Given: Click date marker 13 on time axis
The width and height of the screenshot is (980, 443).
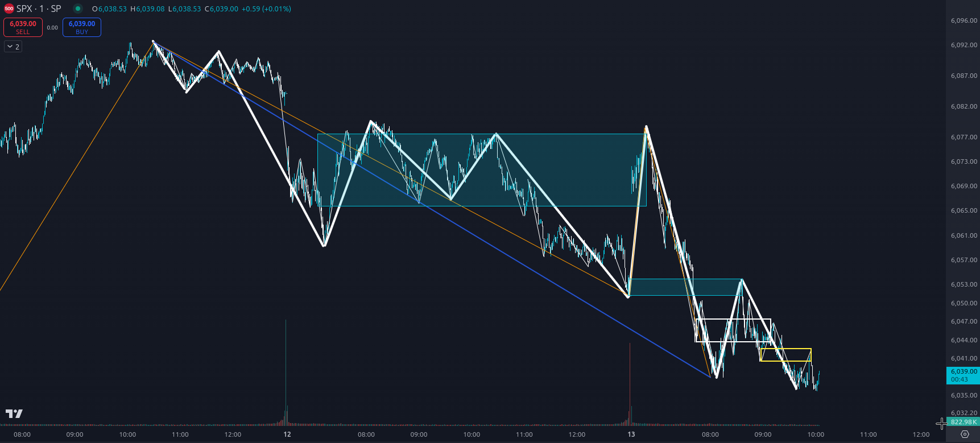Looking at the screenshot, I should click(x=631, y=434).
